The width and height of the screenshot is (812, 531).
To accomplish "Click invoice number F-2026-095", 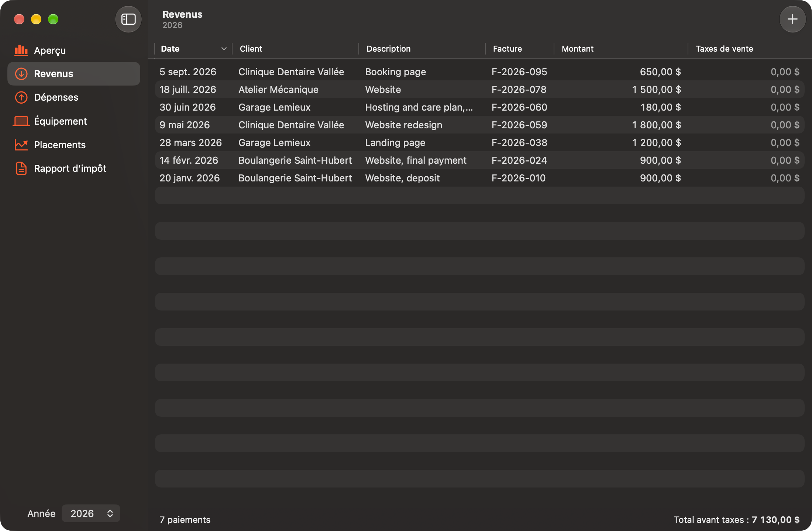I will click(x=519, y=72).
